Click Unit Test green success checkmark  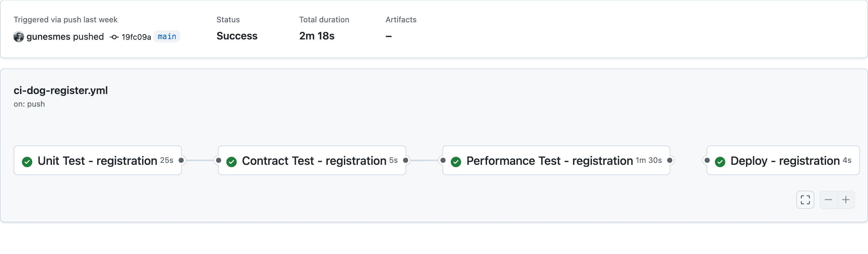(x=27, y=162)
